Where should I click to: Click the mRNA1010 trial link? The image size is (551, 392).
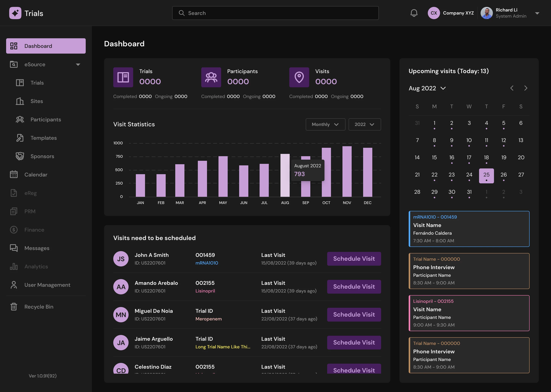tap(207, 263)
